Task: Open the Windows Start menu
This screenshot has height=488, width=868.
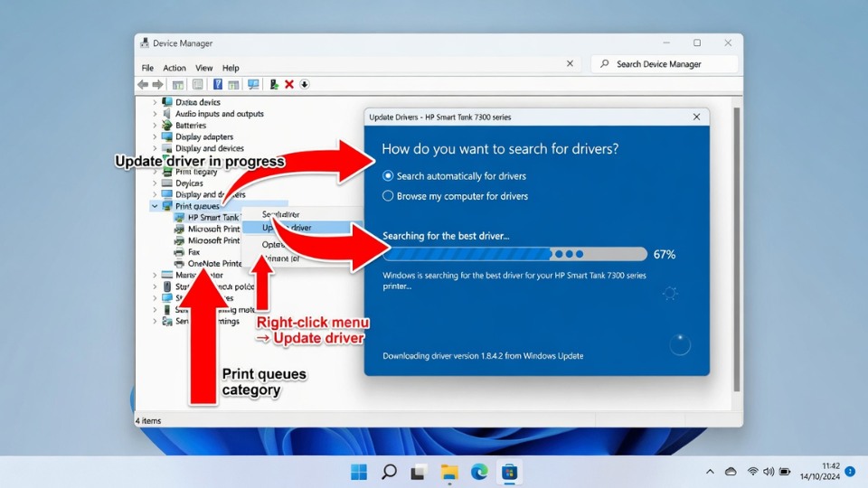Action: click(359, 472)
